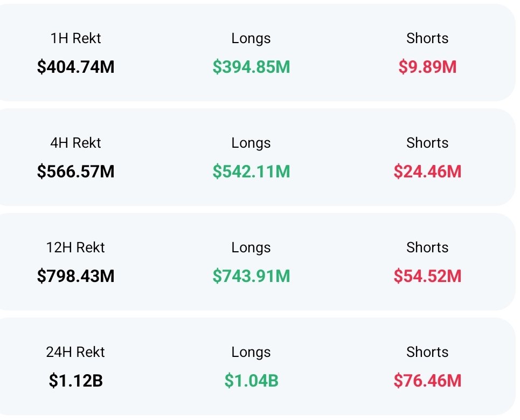This screenshot has width=520, height=420.
Task: Click Longs label in 4H Rekt card
Action: 251,143
